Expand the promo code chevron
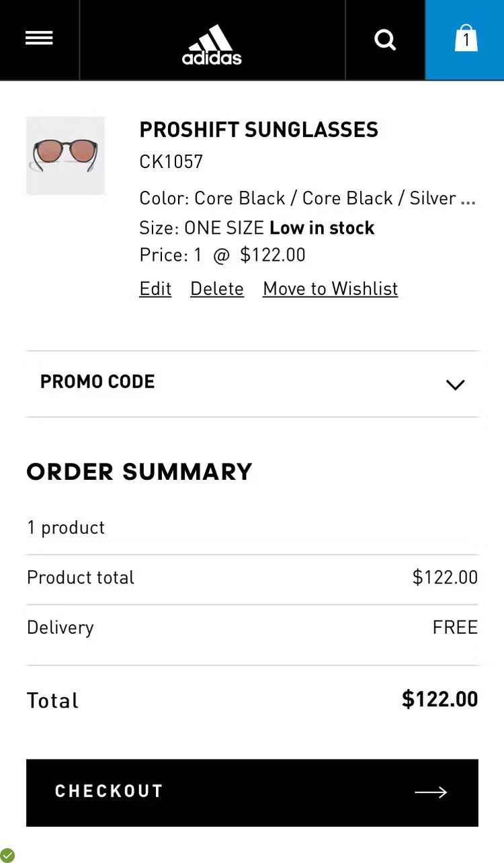 click(455, 384)
